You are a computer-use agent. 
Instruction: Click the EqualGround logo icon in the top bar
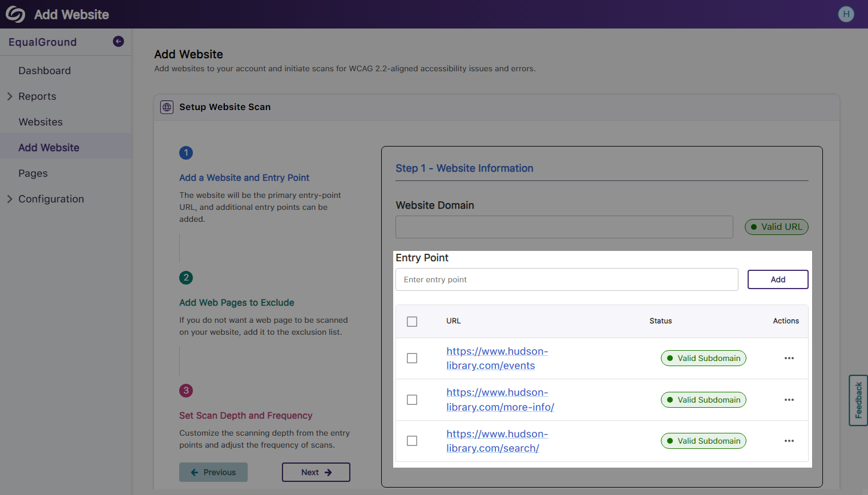[15, 14]
